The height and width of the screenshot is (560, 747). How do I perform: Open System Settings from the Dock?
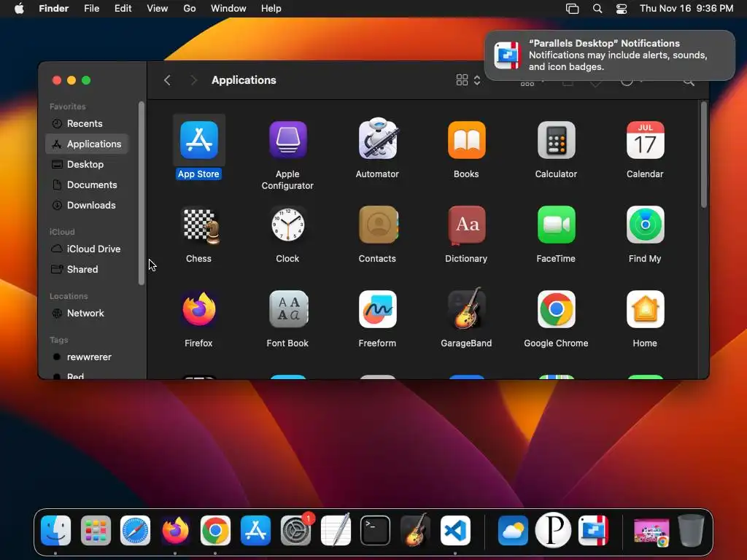pyautogui.click(x=296, y=531)
